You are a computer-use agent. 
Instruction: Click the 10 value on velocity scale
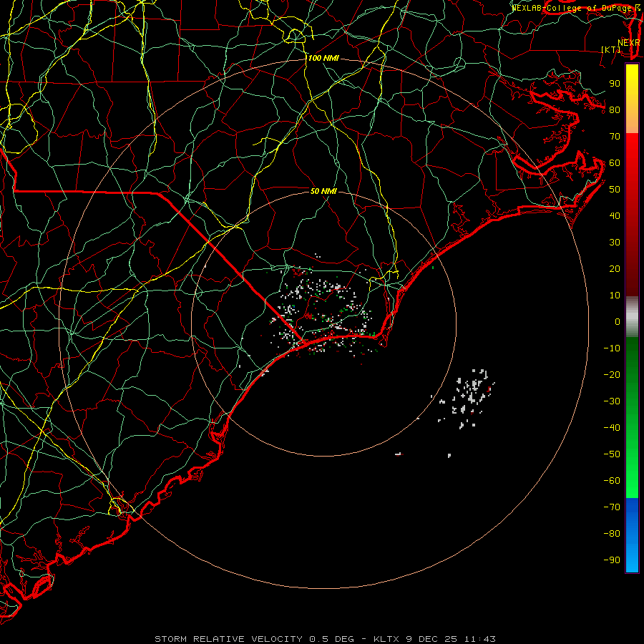615,296
